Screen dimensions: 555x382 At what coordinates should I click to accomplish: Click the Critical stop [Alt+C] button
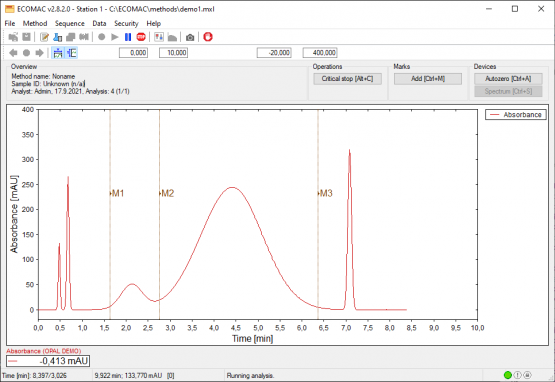(x=347, y=79)
